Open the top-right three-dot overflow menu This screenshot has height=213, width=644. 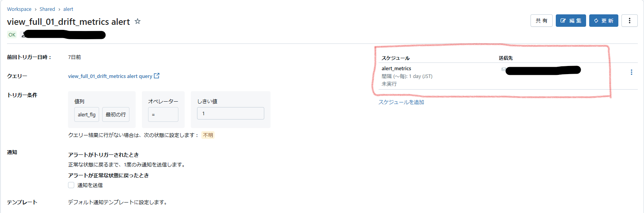(x=629, y=21)
